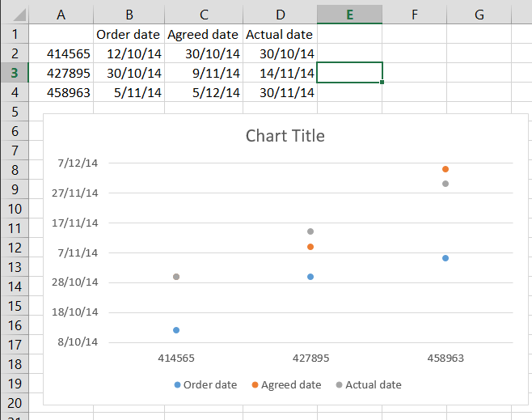Select the Chart Title text

[x=285, y=135]
